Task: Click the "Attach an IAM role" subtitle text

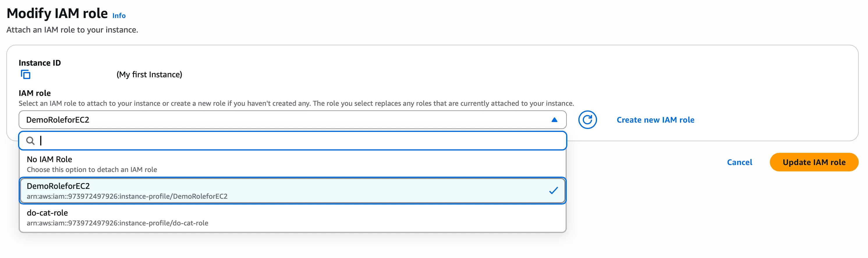Action: point(72,30)
